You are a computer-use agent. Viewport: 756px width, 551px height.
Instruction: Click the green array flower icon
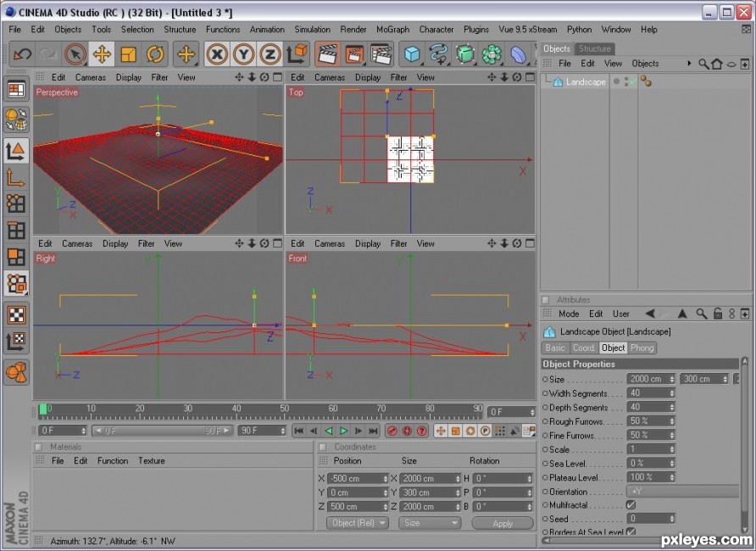click(492, 54)
